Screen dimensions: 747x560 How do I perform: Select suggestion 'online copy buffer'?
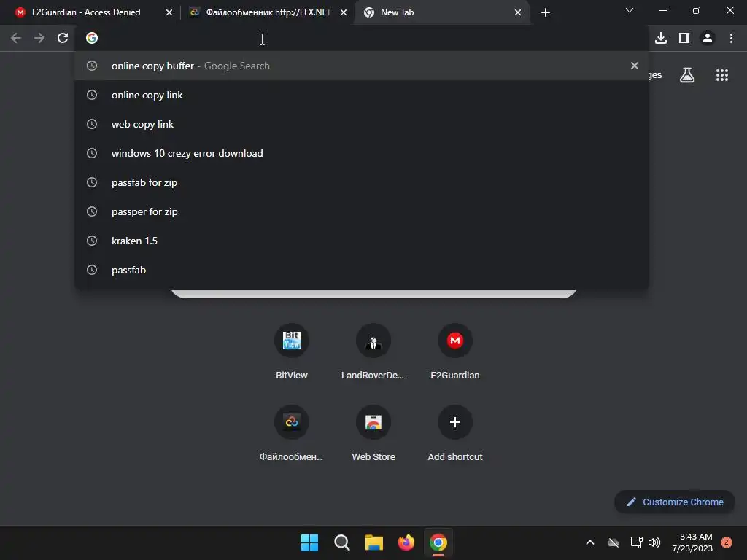pos(362,66)
